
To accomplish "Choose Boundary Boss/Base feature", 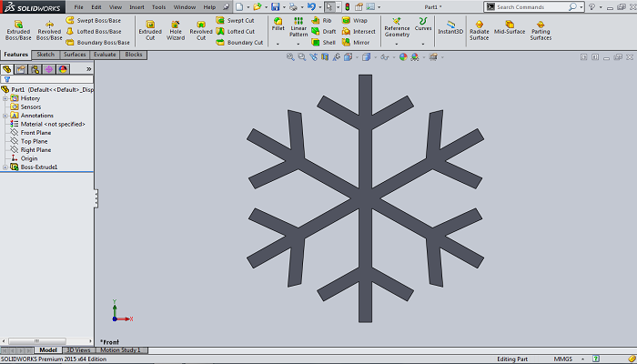I will [98, 42].
